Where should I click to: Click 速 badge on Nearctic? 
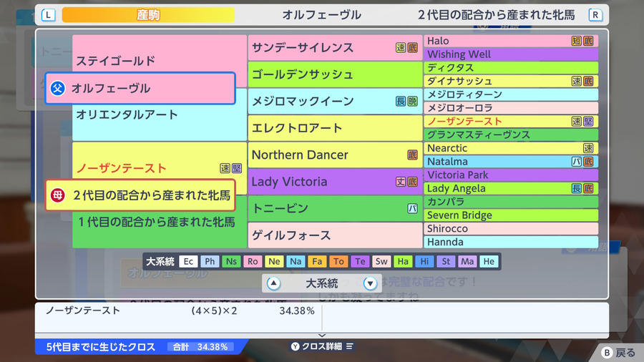click(x=588, y=148)
